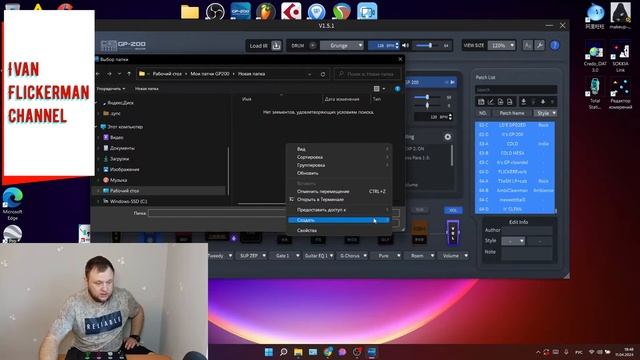
Task: Click the refresh icon in the dialog address bar
Action: click(x=322, y=74)
